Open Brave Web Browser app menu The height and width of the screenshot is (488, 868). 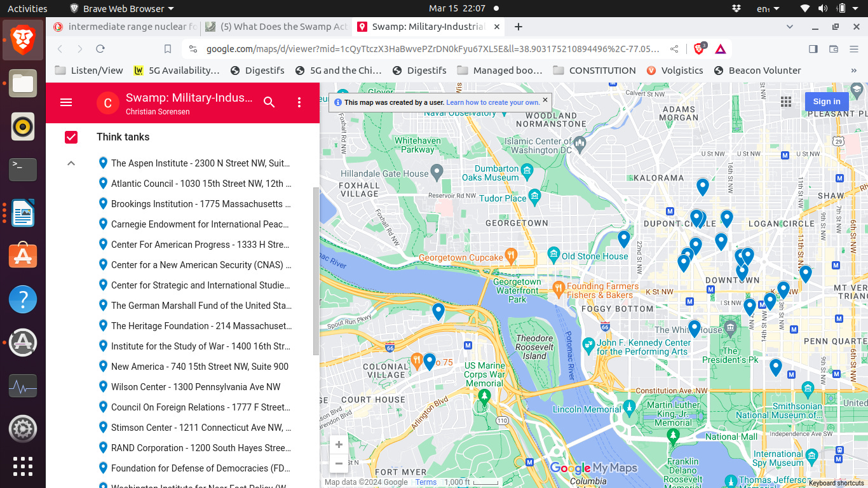[121, 8]
